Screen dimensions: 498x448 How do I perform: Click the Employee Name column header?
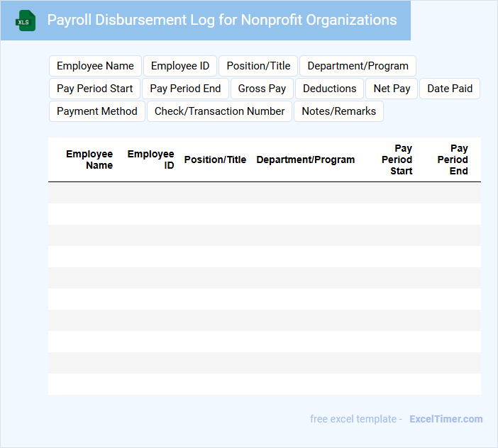point(89,159)
